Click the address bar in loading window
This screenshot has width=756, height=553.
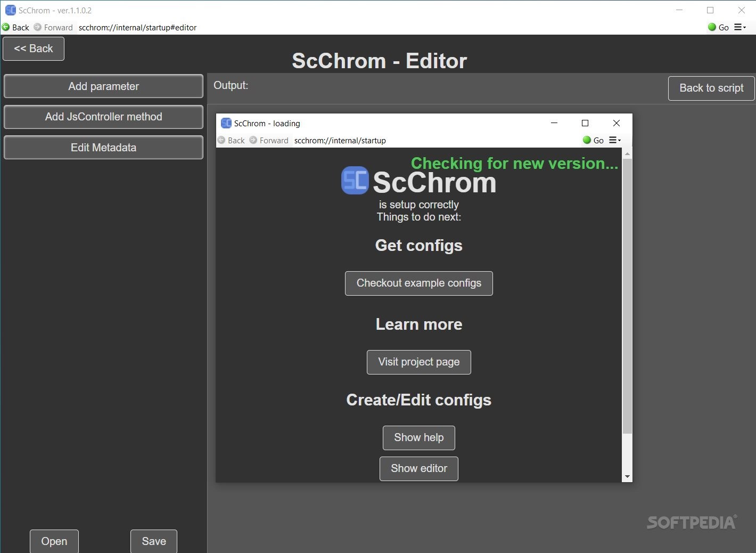click(340, 141)
